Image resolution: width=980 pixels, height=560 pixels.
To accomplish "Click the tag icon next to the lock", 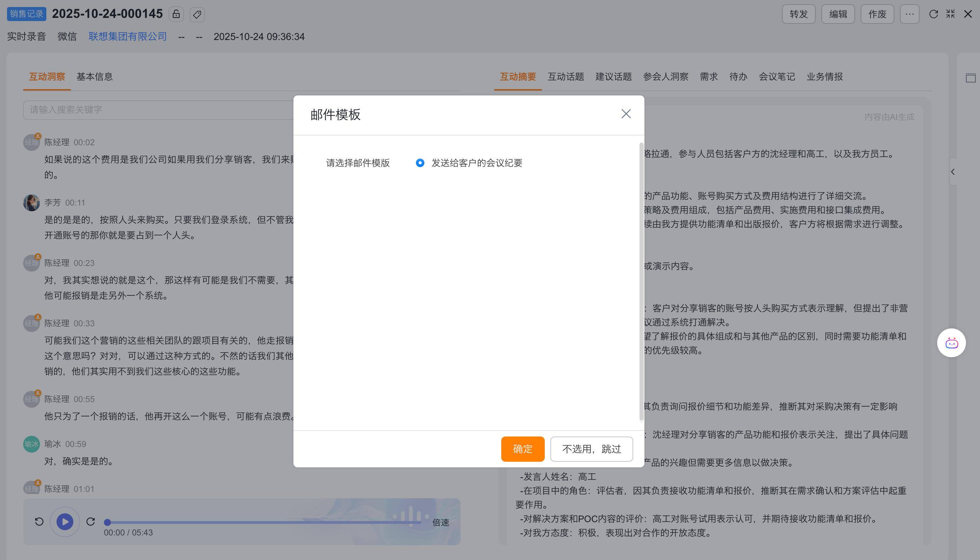I will click(x=197, y=15).
